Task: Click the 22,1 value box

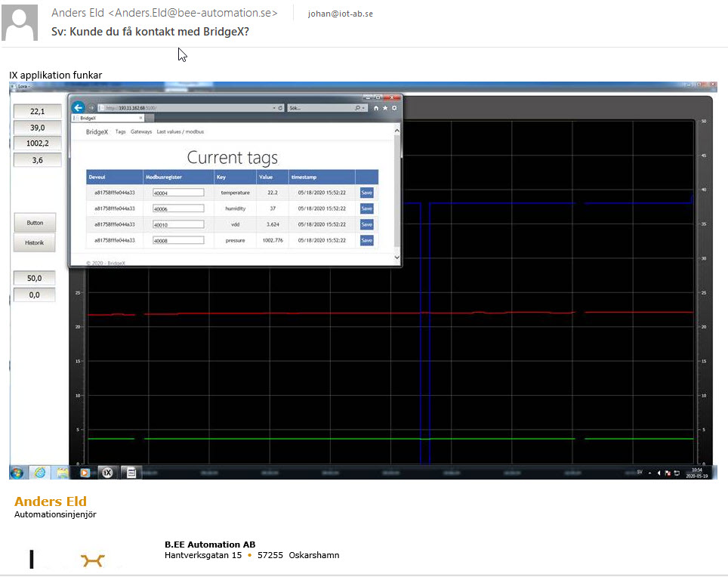Action: [x=38, y=112]
